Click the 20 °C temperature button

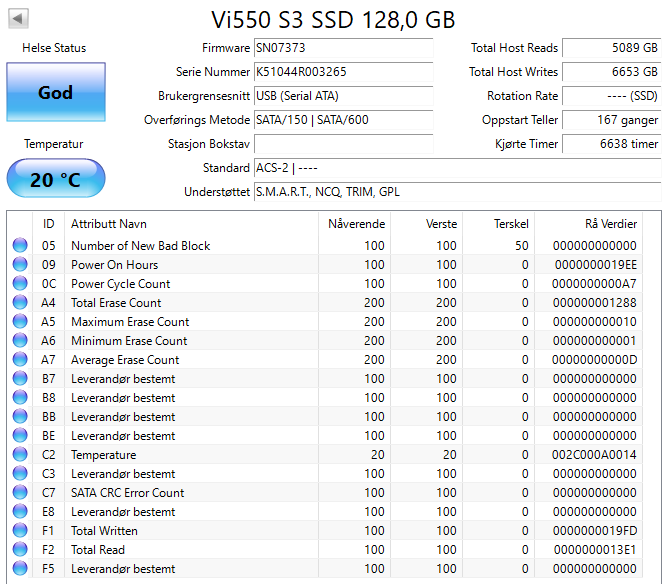tap(56, 178)
